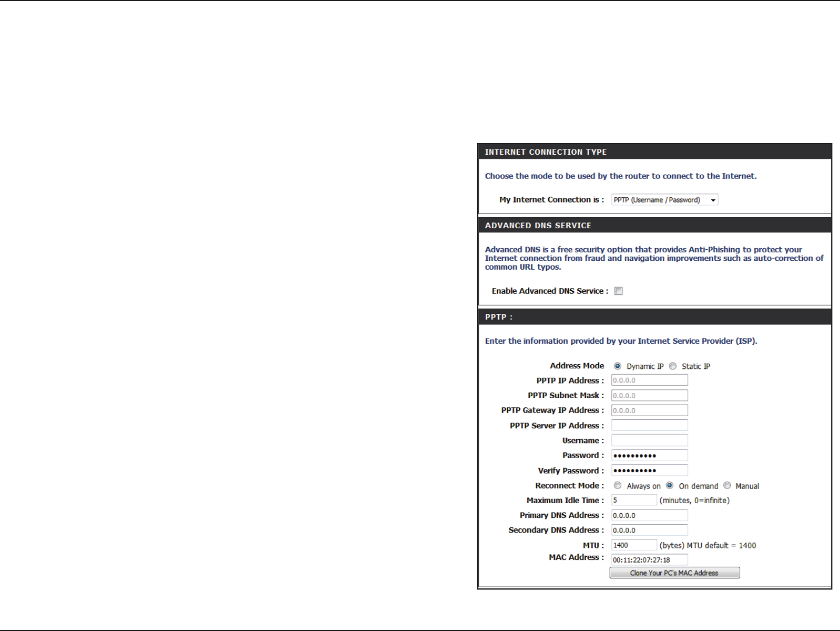Image resolution: width=840 pixels, height=631 pixels.
Task: Open the My Internet Connection dropdown
Action: (x=664, y=200)
